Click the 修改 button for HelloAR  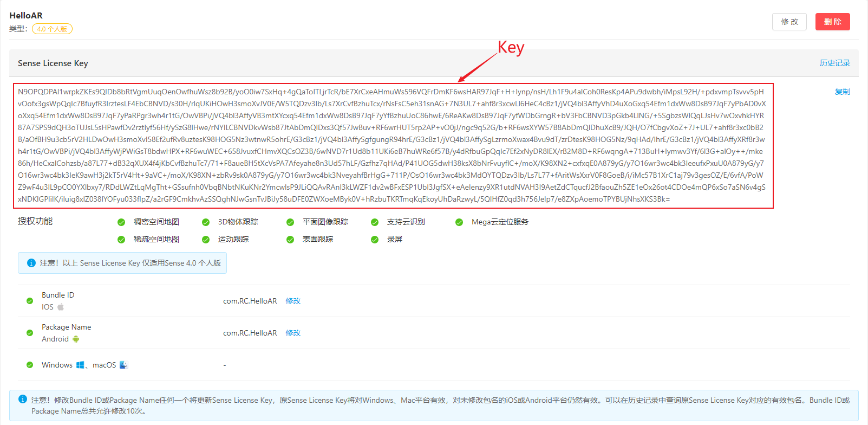[x=789, y=22]
